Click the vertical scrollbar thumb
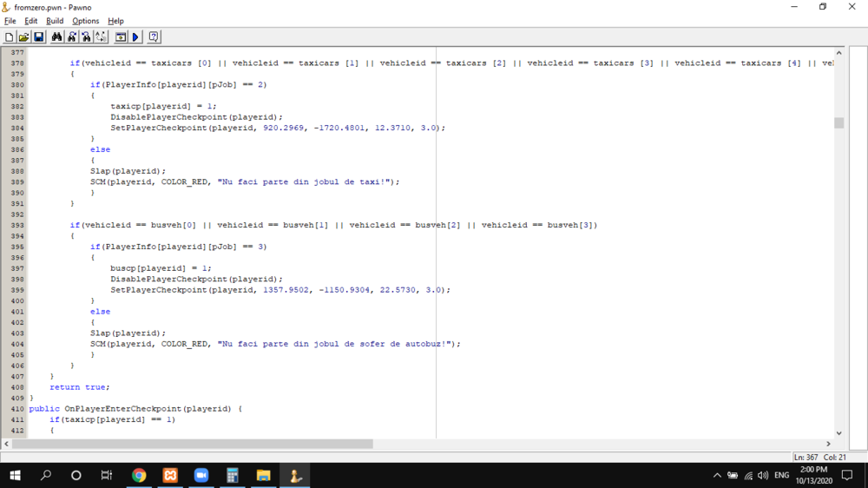This screenshot has height=488, width=868. click(x=838, y=123)
